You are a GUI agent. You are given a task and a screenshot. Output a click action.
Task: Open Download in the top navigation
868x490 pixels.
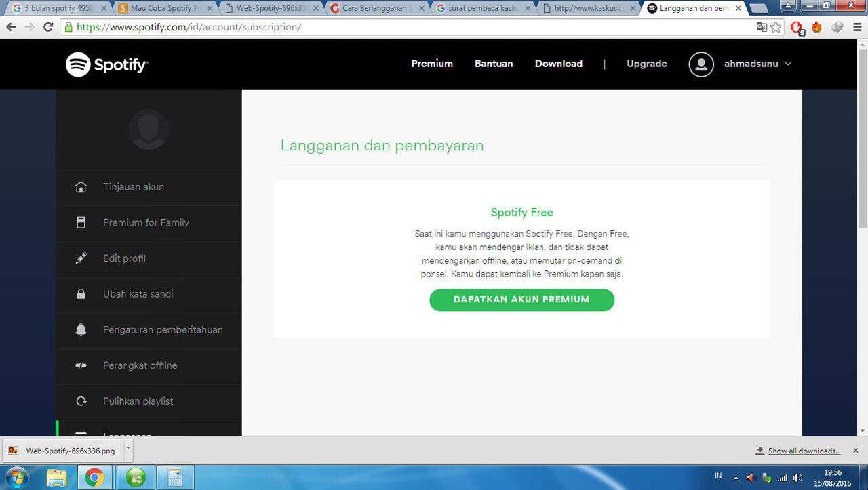[x=559, y=64]
